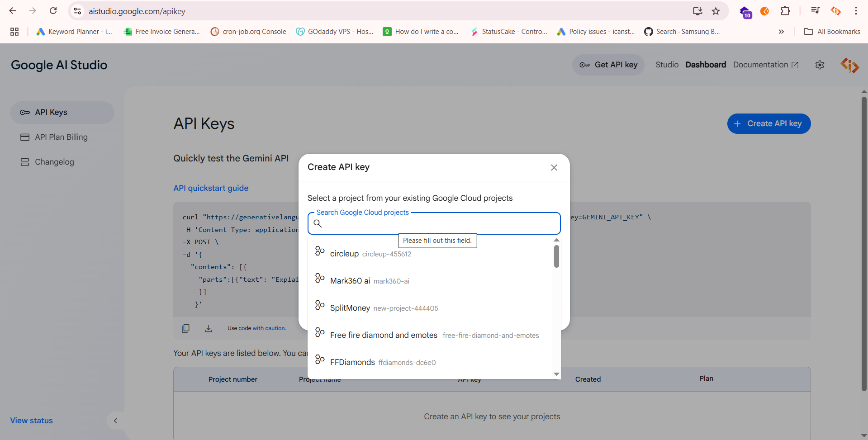The width and height of the screenshot is (868, 440).
Task: Open the purple extension with badge 10
Action: (x=745, y=12)
